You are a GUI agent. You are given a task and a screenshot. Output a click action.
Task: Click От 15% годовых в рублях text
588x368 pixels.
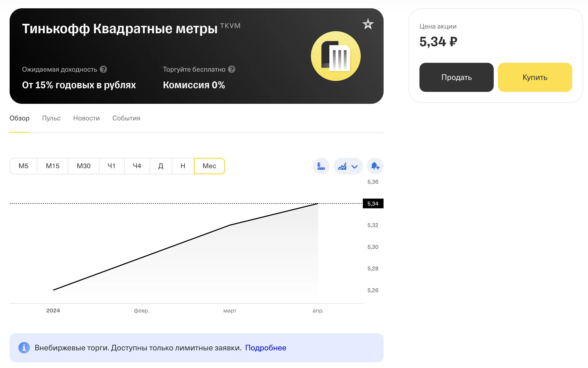79,85
